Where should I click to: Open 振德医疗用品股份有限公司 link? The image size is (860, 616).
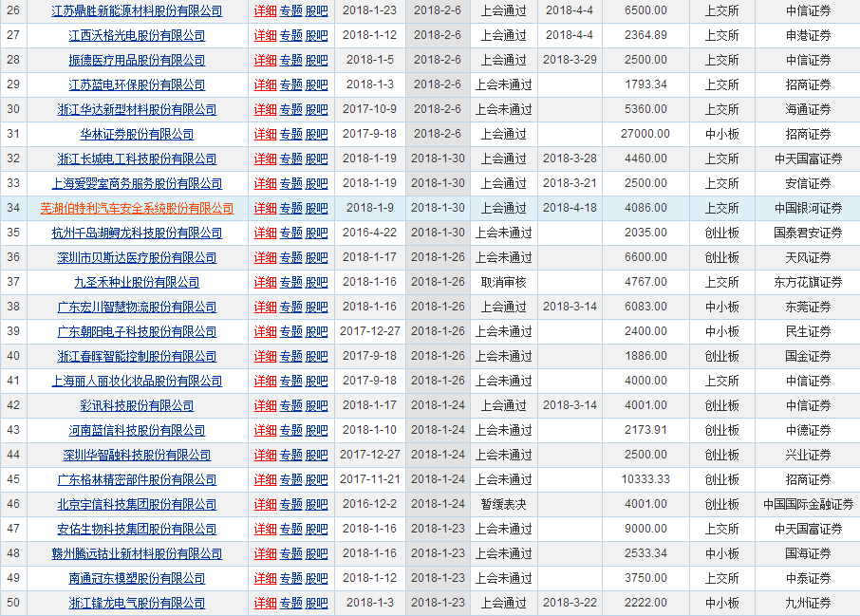(137, 61)
